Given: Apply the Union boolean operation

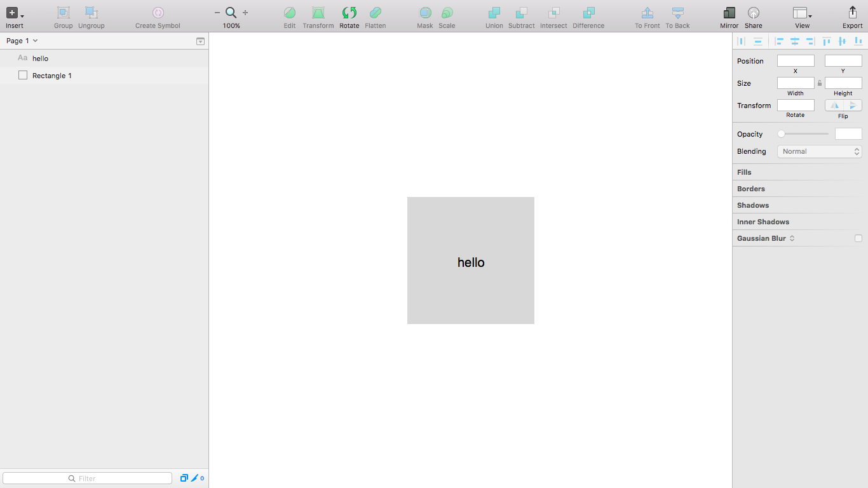Looking at the screenshot, I should [494, 13].
